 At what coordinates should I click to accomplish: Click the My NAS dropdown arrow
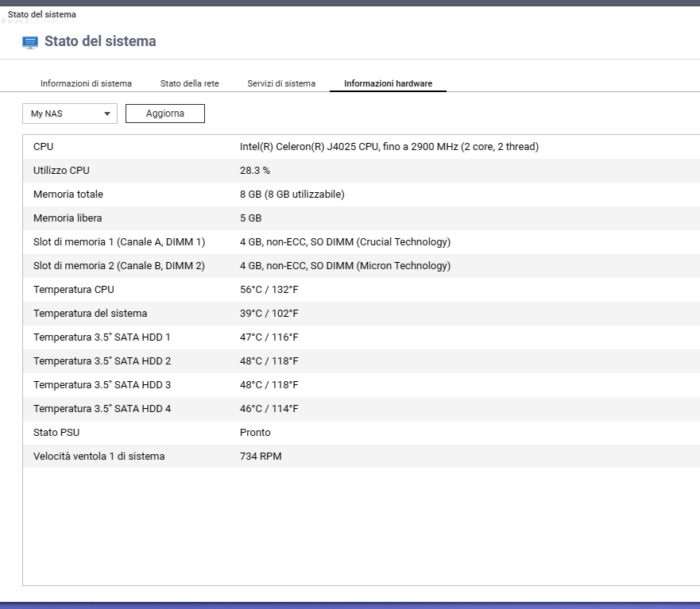click(107, 114)
